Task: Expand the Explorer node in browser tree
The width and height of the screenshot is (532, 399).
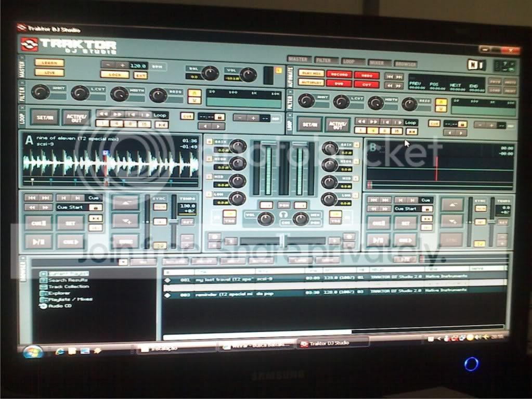Action: (43, 293)
